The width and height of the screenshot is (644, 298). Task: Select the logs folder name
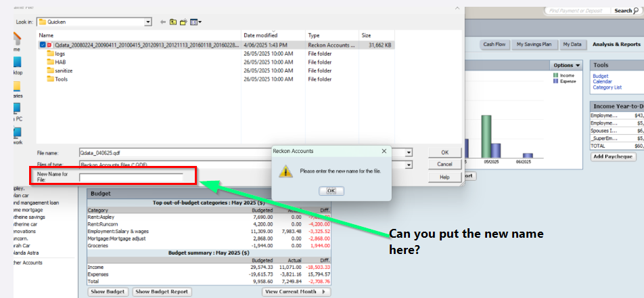tap(60, 54)
